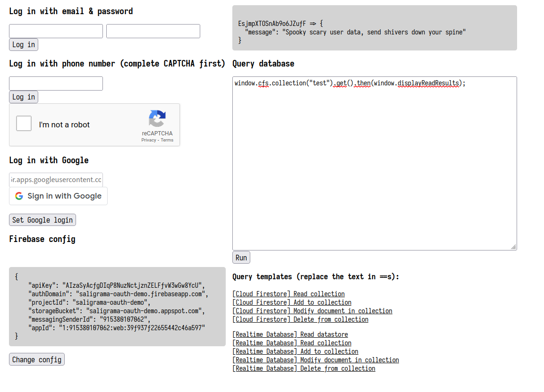Open Realtime Database Modify document in collection

click(316, 360)
